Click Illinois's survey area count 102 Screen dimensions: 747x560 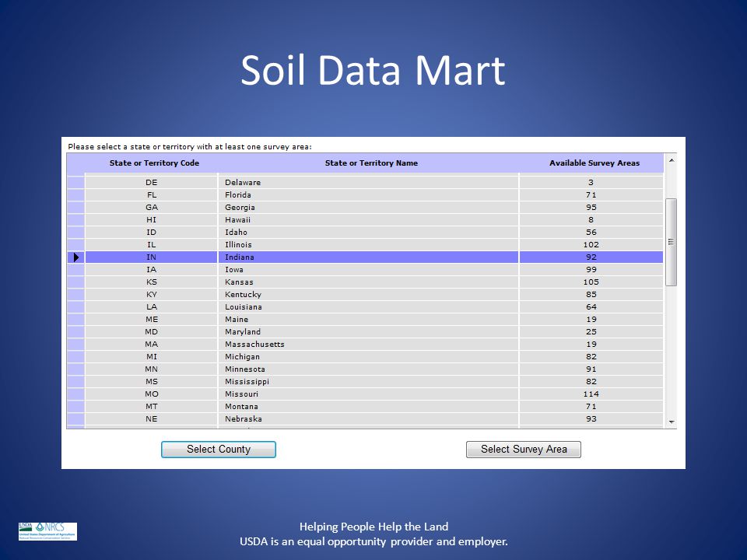pyautogui.click(x=591, y=245)
